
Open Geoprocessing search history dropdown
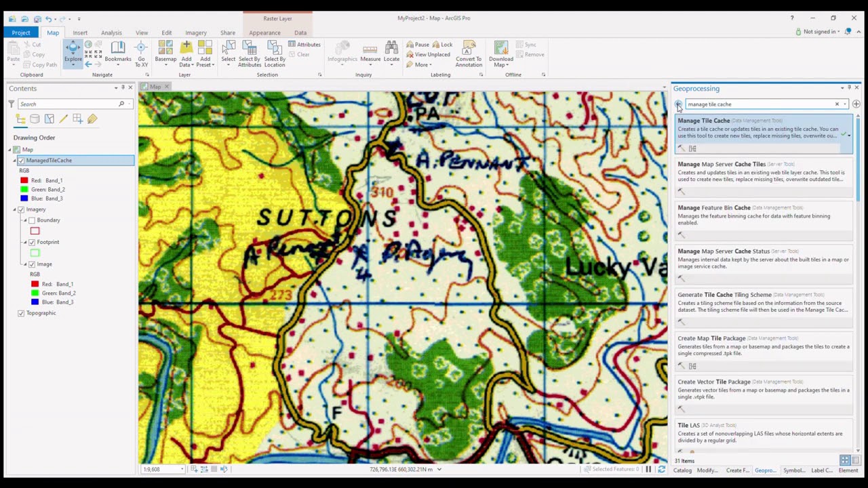coord(845,104)
